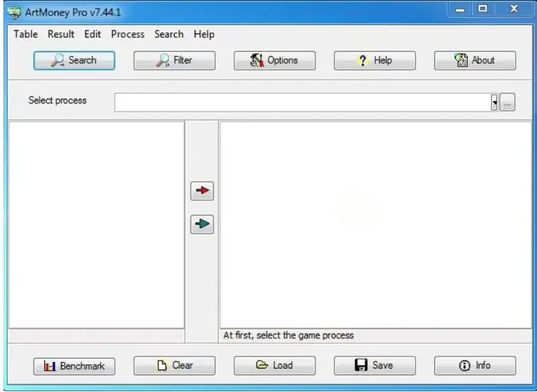
Task: Click the left results list panel
Action: [x=96, y=225]
